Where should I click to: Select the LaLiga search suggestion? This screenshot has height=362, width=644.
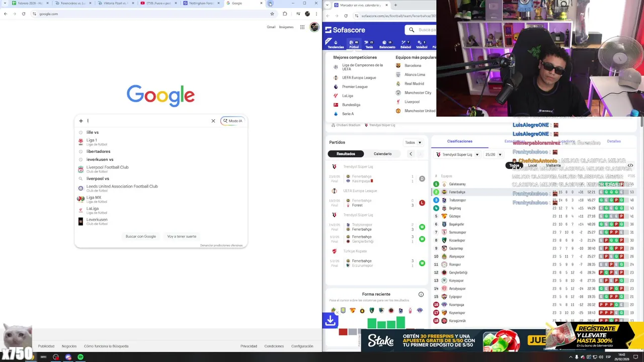(160, 210)
